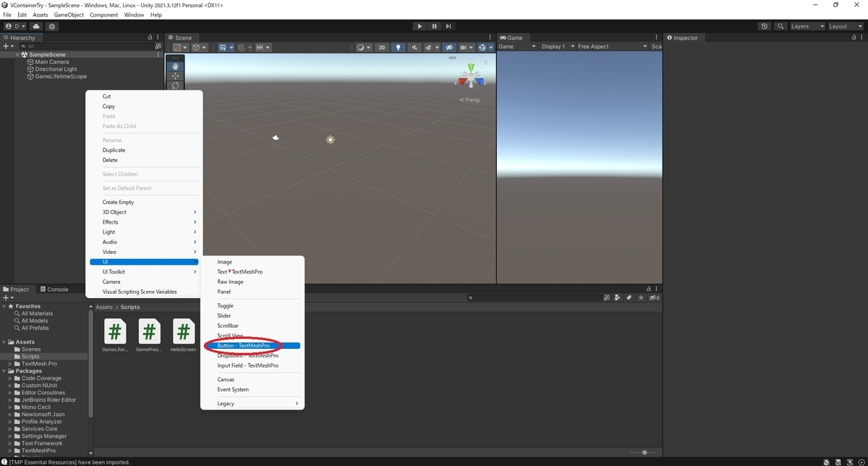
Task: Select Directional Light in the Hierarchy
Action: (56, 69)
